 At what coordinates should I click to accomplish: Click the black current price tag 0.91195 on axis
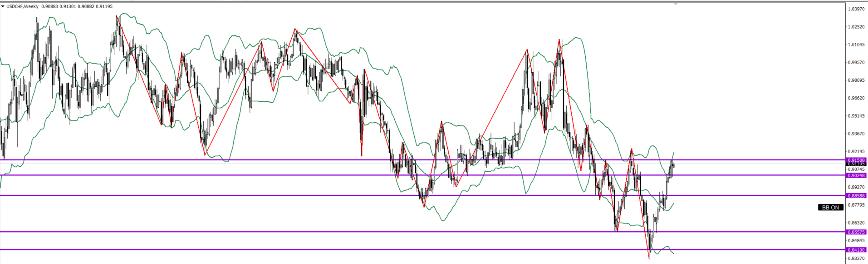856,164
